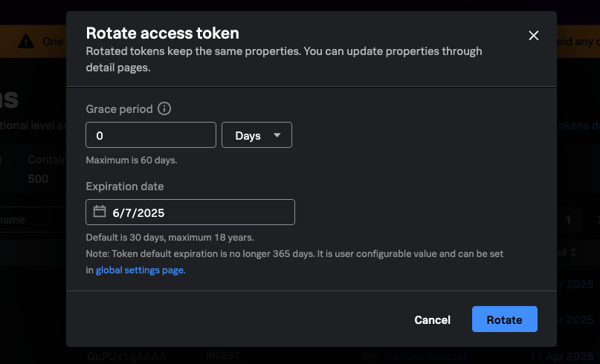
Task: Click the Grace period info icon
Action: pyautogui.click(x=165, y=109)
